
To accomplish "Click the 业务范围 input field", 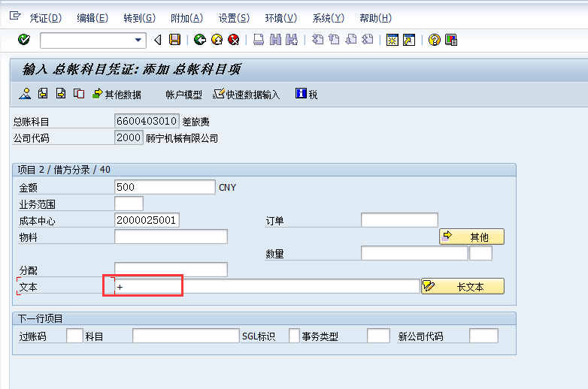I will [129, 204].
